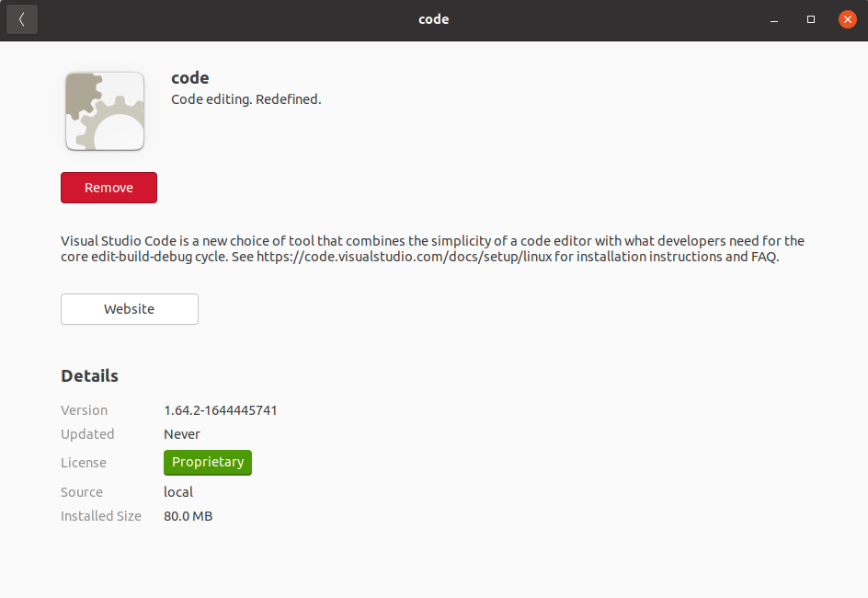Viewport: 868px width, 598px height.
Task: Open the Website button
Action: pos(130,309)
